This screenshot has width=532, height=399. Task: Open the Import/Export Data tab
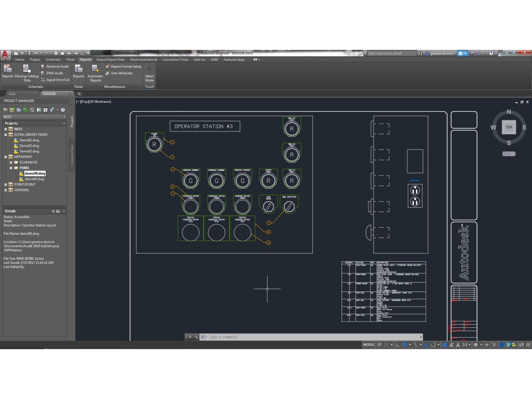click(110, 60)
